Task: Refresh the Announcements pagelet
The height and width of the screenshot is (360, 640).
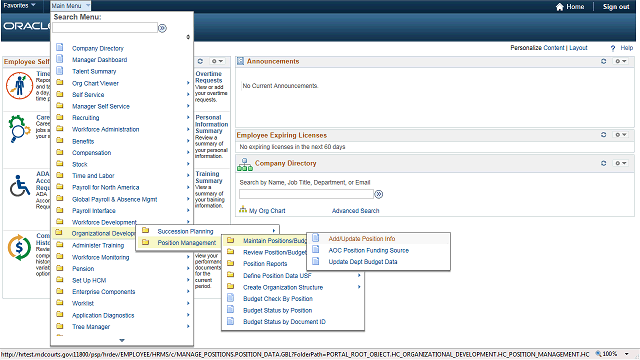Action: 604,61
